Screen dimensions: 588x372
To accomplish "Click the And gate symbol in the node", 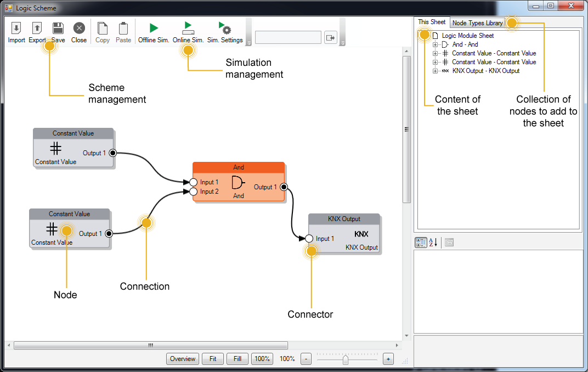I will pyautogui.click(x=238, y=183).
